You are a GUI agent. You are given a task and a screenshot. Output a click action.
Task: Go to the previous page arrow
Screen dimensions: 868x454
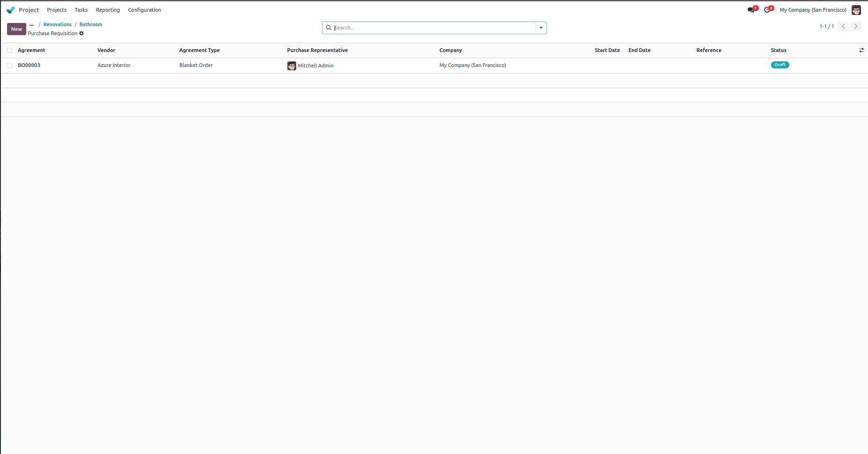[843, 26]
